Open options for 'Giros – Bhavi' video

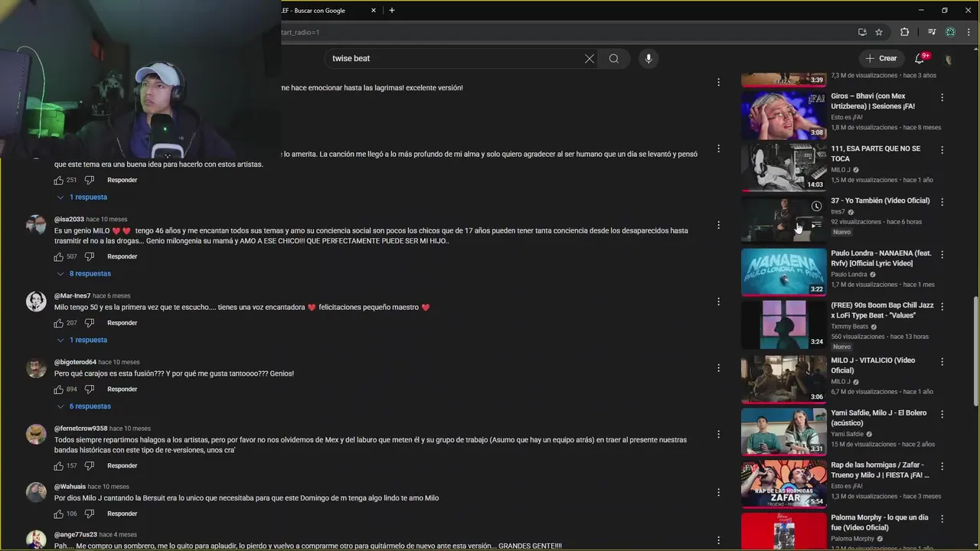pos(942,98)
